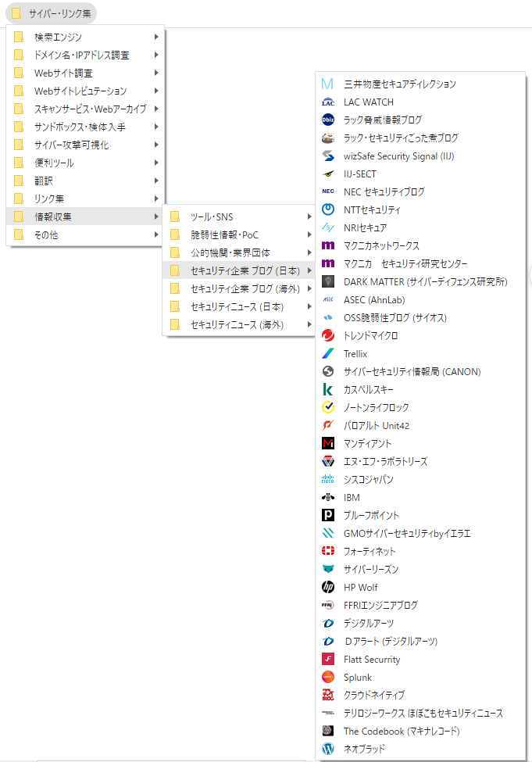The image size is (532, 762).
Task: Click the IIJ-SECT eye icon
Action: 328,174
